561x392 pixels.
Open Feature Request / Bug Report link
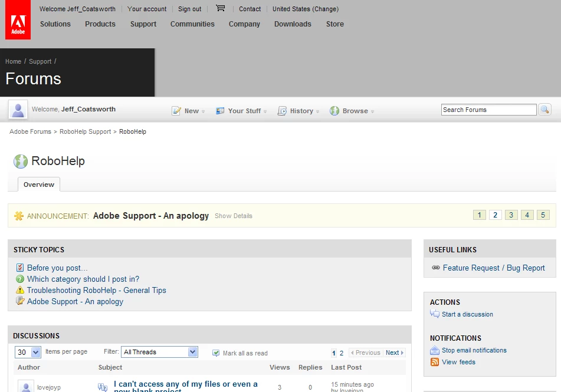[x=494, y=268]
